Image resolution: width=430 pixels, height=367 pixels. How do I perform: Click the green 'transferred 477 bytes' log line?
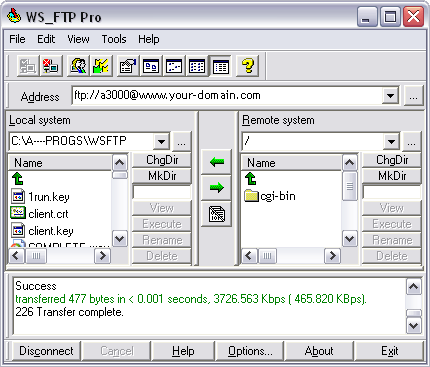coord(191,299)
